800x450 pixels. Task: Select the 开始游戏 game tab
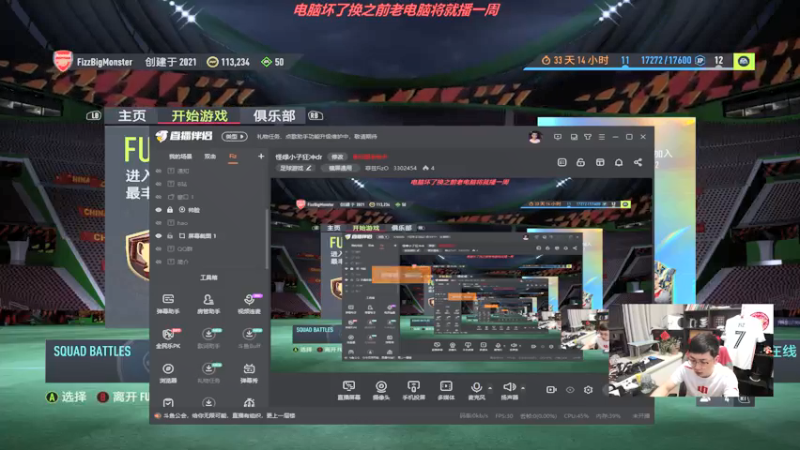[x=199, y=116]
